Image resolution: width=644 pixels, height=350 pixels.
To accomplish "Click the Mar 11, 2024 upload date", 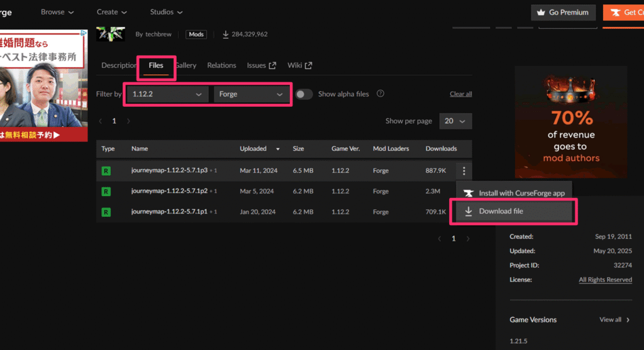I will [x=258, y=170].
